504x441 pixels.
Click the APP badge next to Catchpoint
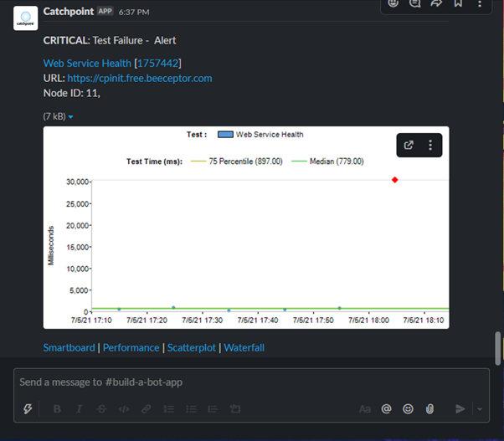pos(105,11)
